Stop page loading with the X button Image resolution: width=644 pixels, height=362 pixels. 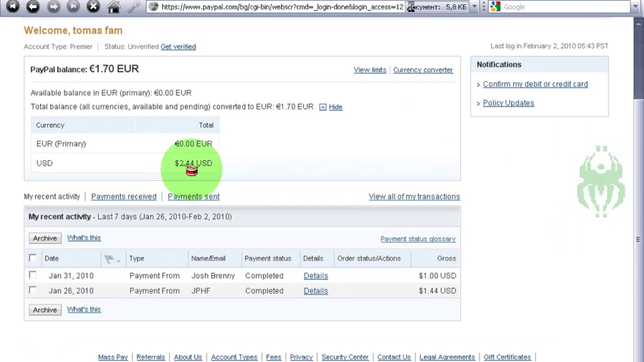tap(93, 7)
